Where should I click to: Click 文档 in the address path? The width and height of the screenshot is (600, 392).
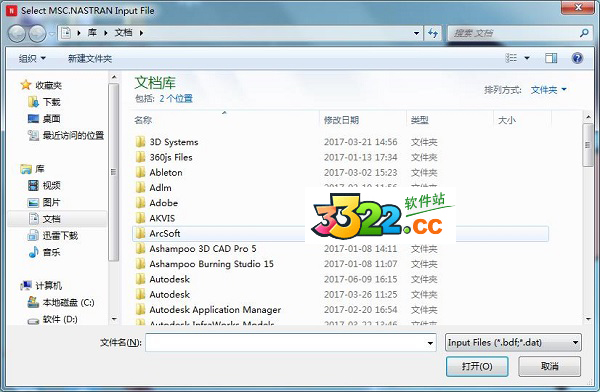[123, 33]
